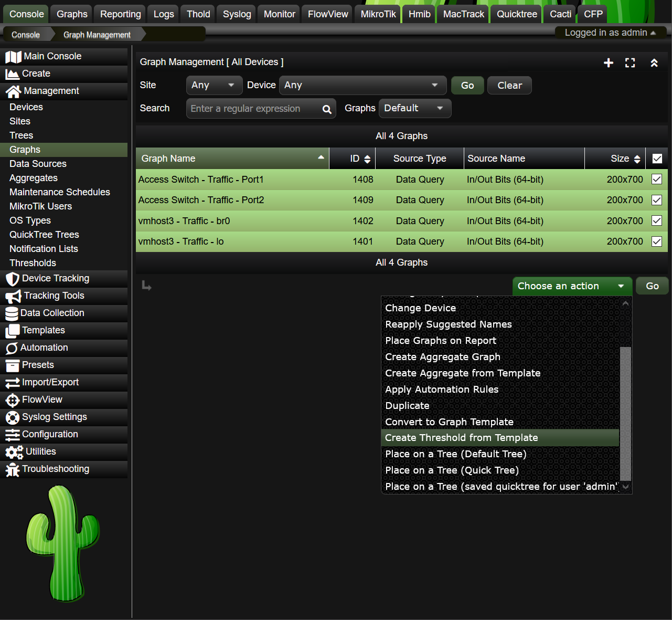Click the Import/Export arrows icon
Image resolution: width=672 pixels, height=620 pixels.
(x=13, y=383)
